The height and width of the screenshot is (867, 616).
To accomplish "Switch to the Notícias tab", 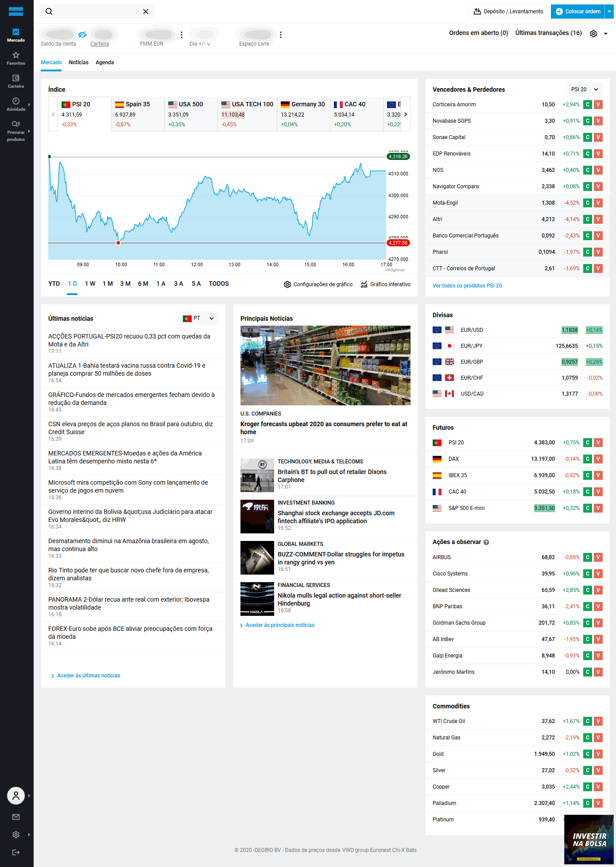I will click(x=79, y=62).
